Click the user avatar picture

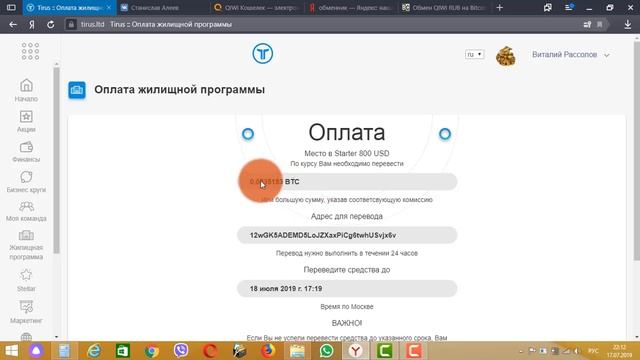point(505,56)
